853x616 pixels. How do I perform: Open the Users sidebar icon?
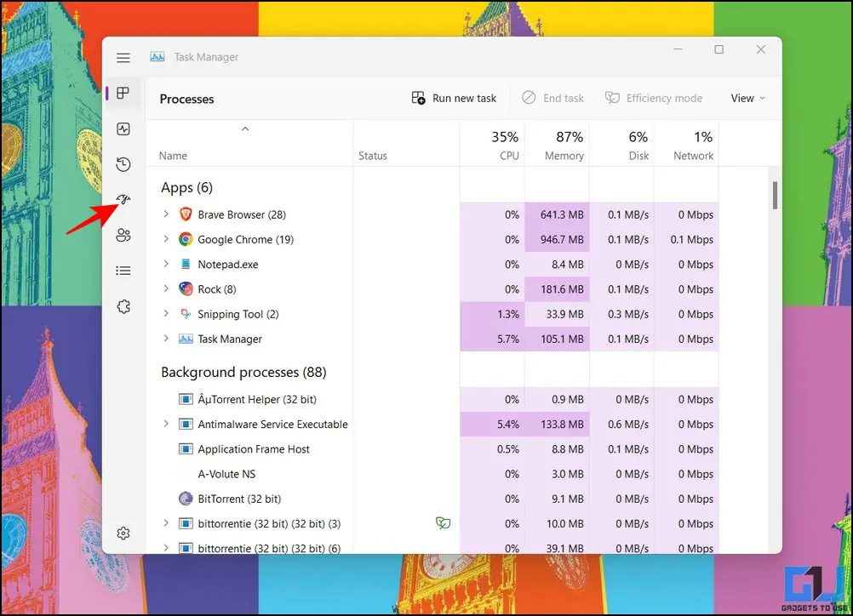123,236
